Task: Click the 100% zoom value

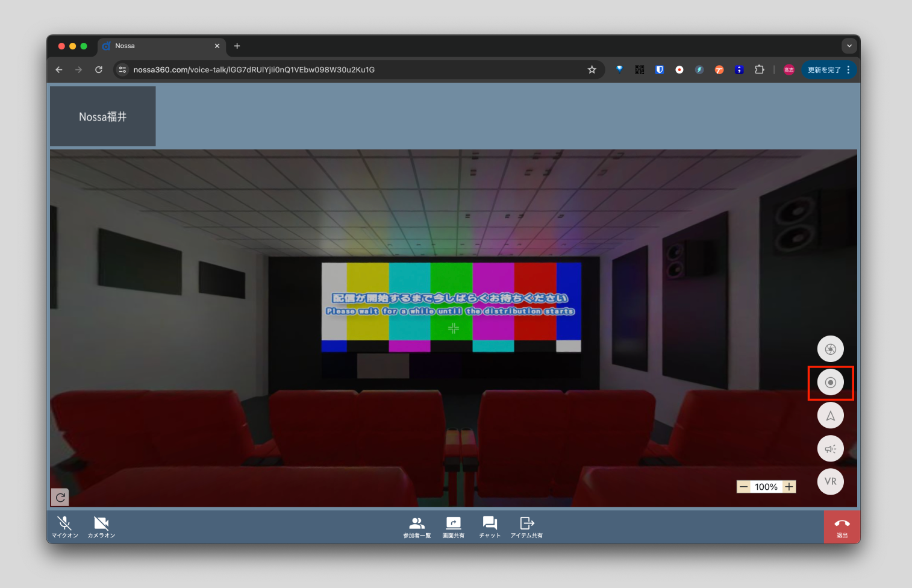Action: click(766, 487)
